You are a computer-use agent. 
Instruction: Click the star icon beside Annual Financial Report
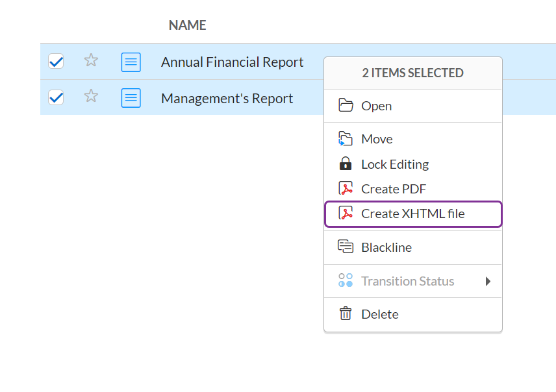tap(91, 61)
